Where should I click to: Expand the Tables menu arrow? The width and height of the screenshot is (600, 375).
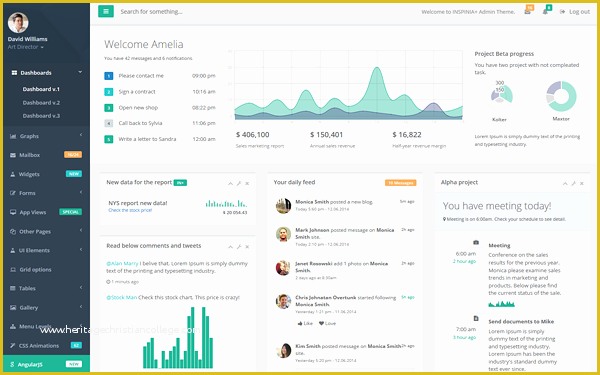[81, 287]
